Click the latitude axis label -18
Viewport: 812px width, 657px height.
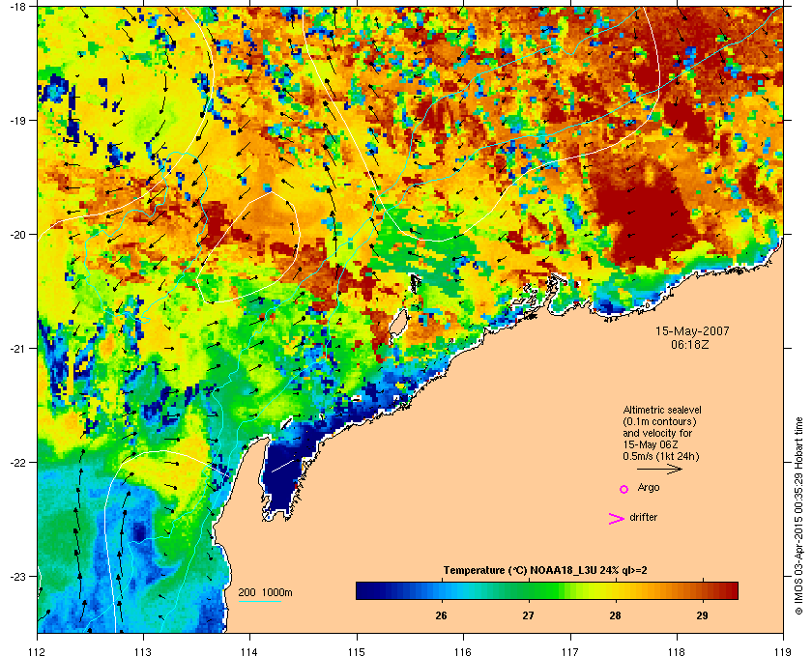[x=17, y=7]
